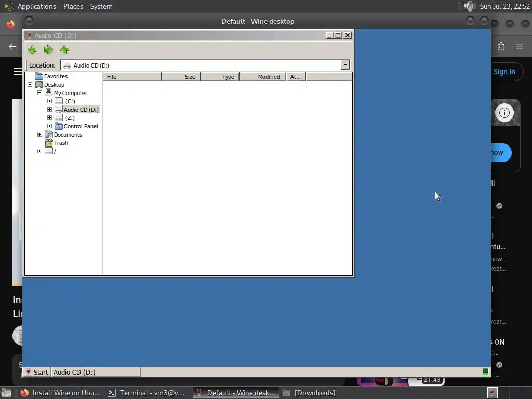This screenshot has height=399, width=532.
Task: Go back with the green left arrow
Action: click(x=32, y=49)
